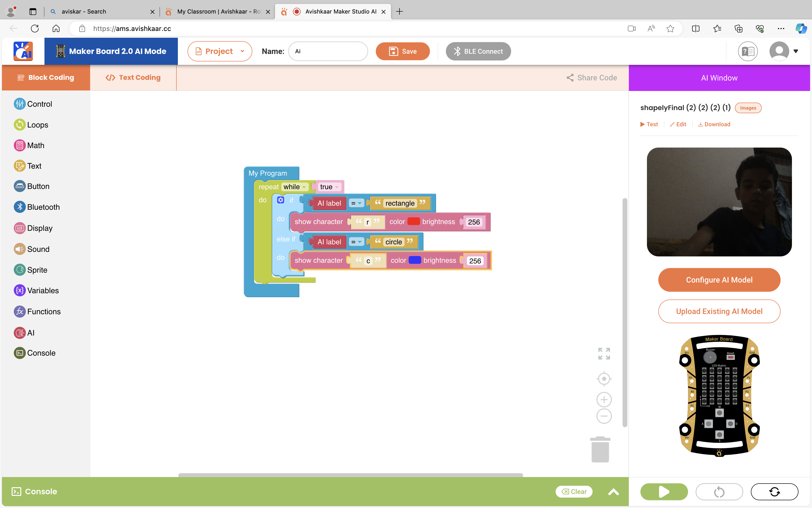
Task: Click Configure AI Model button
Action: coord(719,280)
